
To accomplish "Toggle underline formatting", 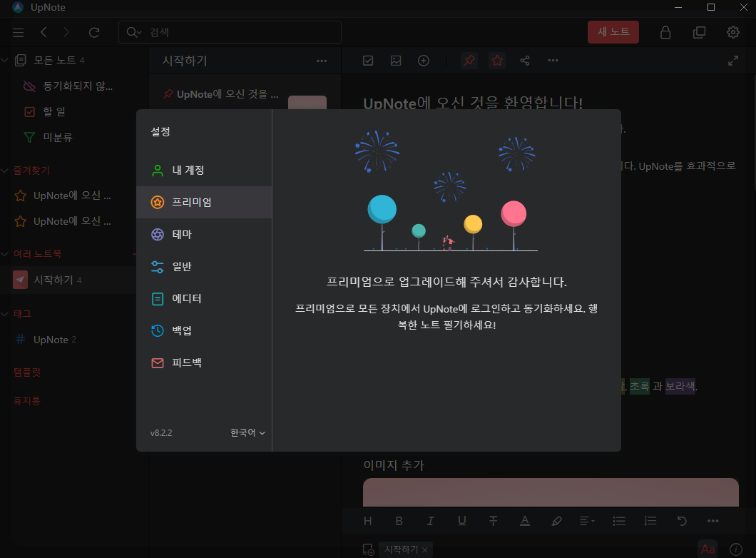I will point(462,521).
